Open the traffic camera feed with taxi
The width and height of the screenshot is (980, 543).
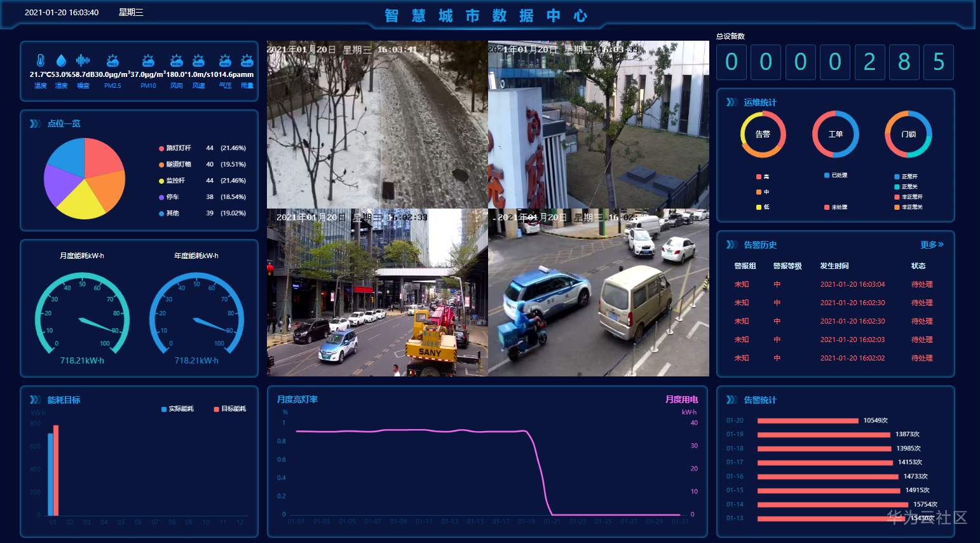tap(599, 292)
